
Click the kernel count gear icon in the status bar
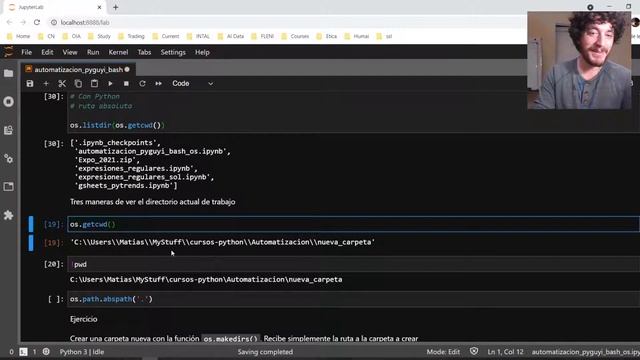pos(46,352)
